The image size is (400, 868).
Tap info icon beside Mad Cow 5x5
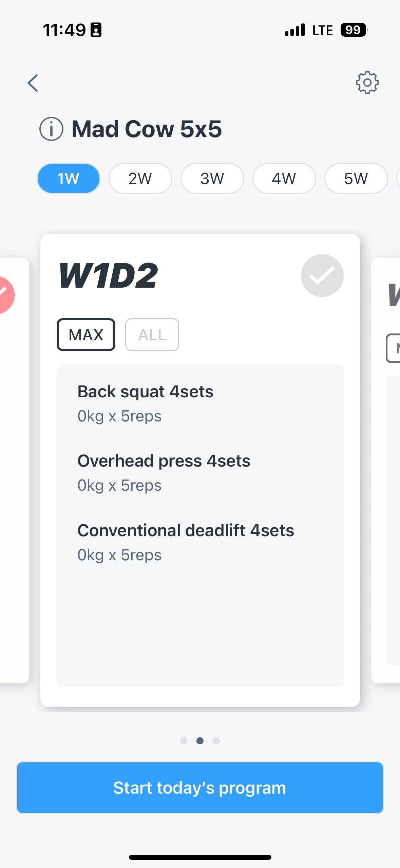[51, 129]
